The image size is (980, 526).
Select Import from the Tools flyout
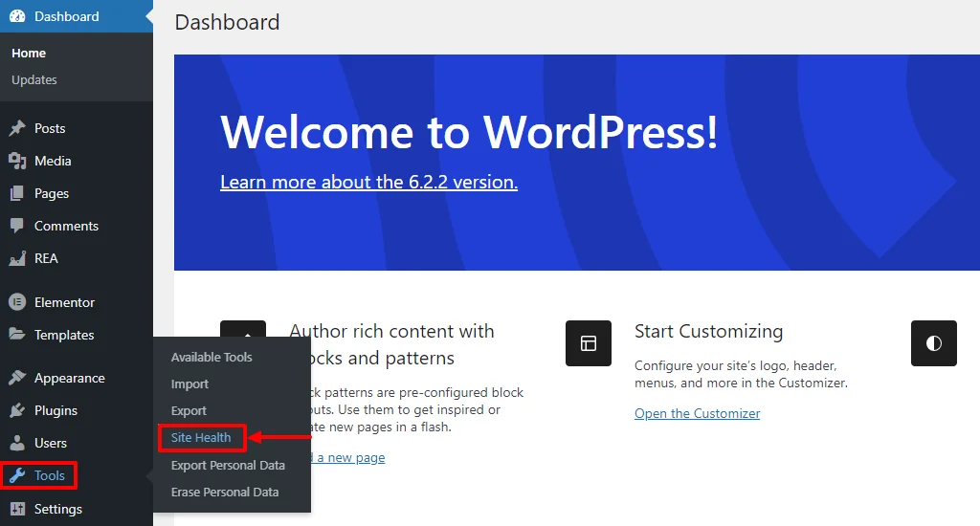click(190, 384)
